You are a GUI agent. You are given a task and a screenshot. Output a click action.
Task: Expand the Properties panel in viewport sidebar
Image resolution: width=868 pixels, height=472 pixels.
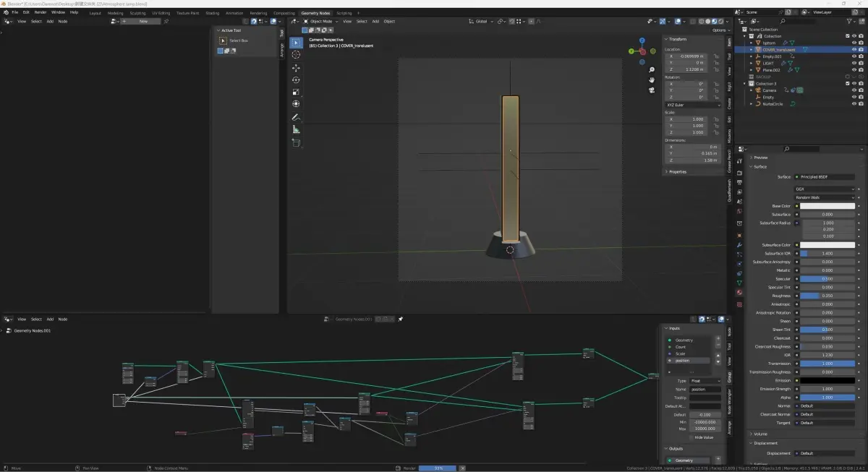point(677,172)
